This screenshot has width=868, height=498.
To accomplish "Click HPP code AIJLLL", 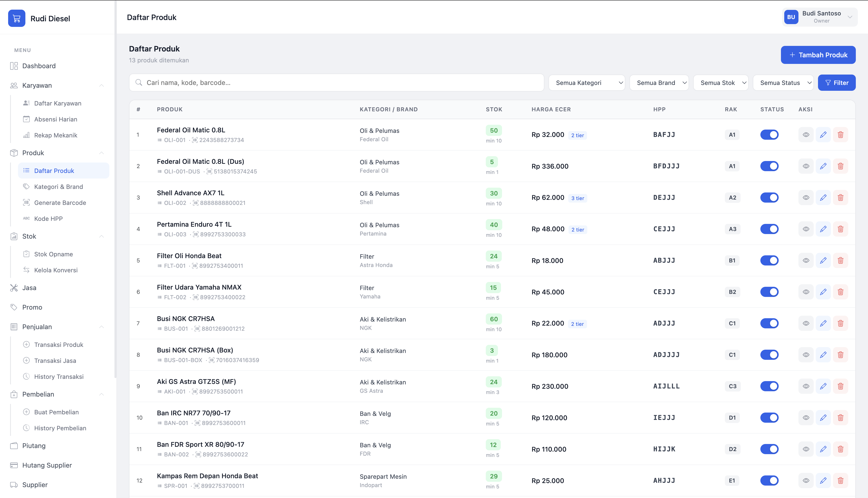I will pos(666,386).
